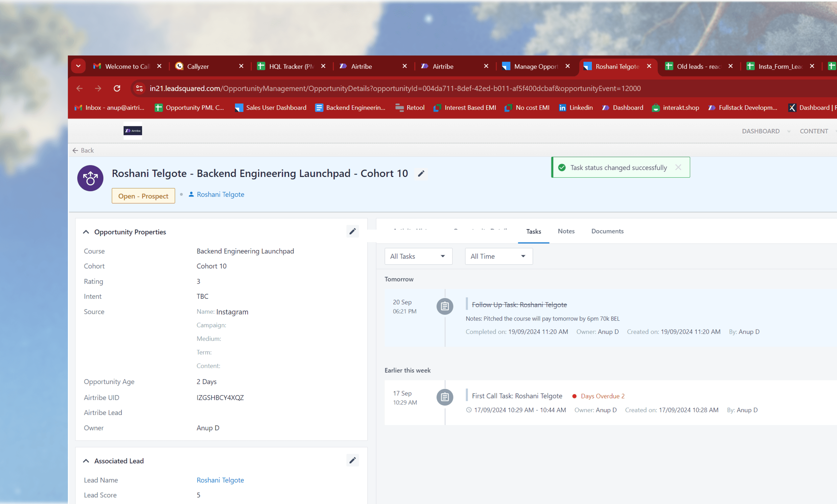The height and width of the screenshot is (504, 837).
Task: Switch to the Notes tab
Action: pyautogui.click(x=566, y=231)
